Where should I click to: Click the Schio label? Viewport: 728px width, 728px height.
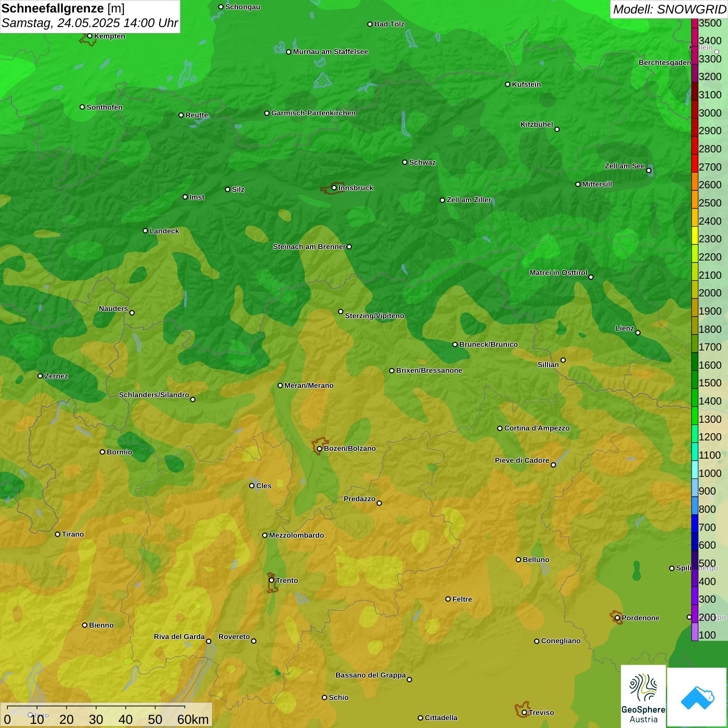tap(339, 697)
